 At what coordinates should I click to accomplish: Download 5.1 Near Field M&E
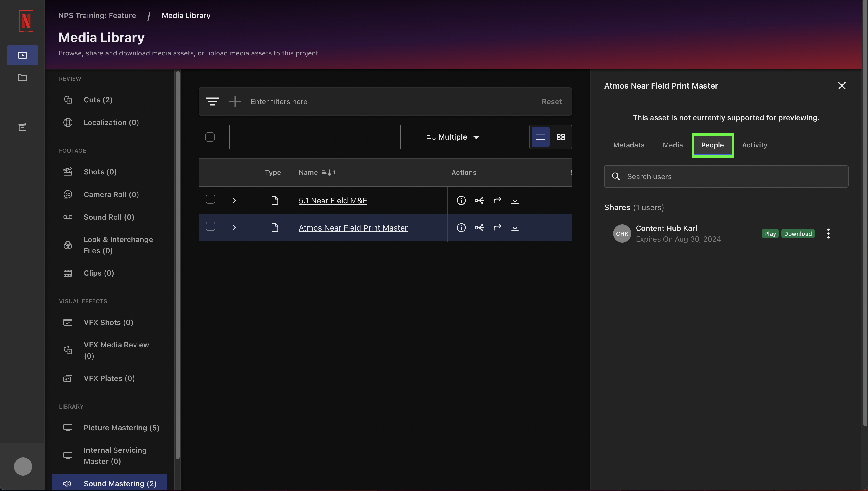[515, 200]
